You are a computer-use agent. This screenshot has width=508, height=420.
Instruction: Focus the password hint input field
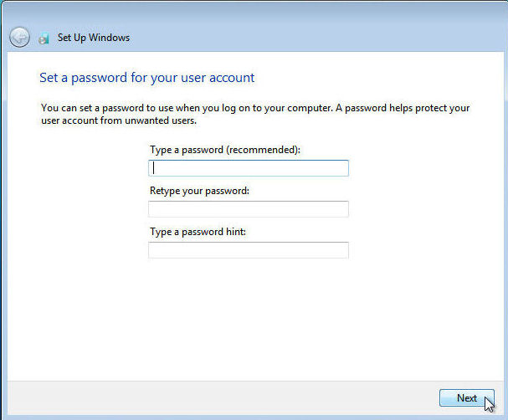click(249, 250)
